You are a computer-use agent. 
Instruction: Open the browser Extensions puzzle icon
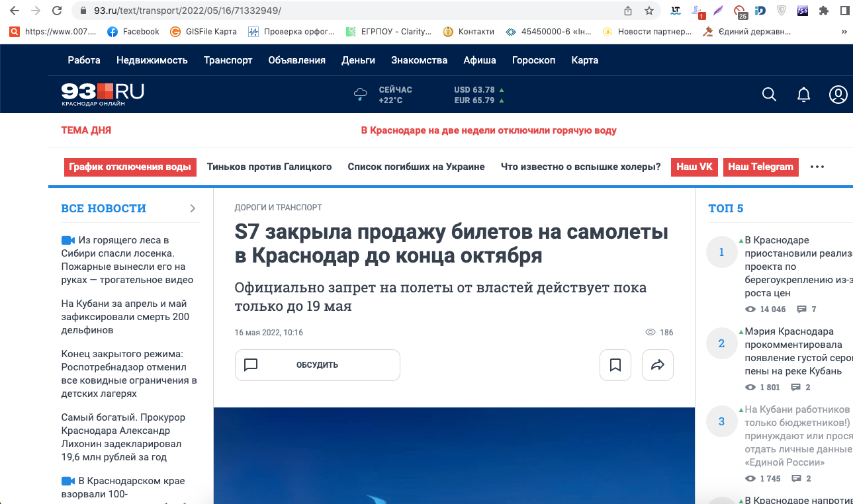click(824, 11)
